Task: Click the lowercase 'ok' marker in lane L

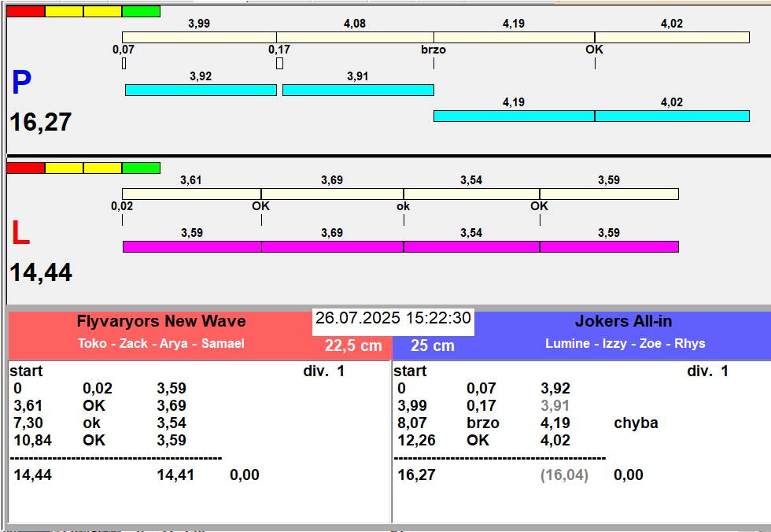Action: (x=403, y=206)
